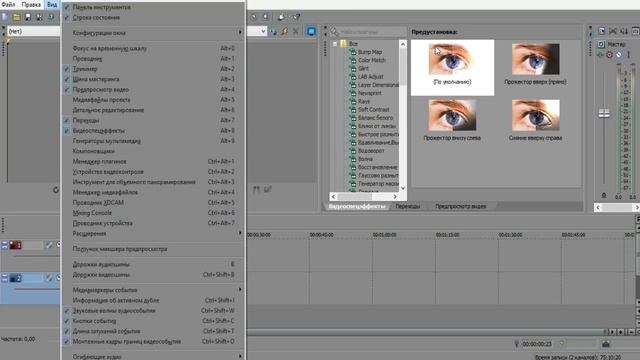Click the X remove icon in trimmer toolbar
This screenshot has height=360, width=640.
click(x=296, y=31)
